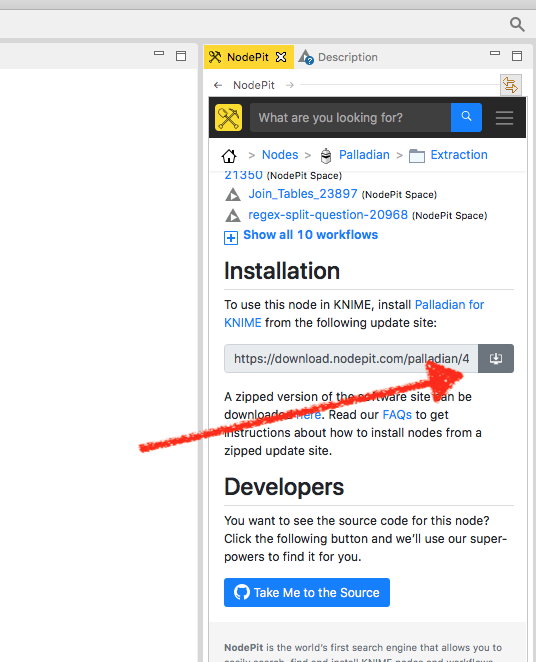Viewport: 536px width, 662px height.
Task: Click Take Me to the Source button
Action: point(307,592)
